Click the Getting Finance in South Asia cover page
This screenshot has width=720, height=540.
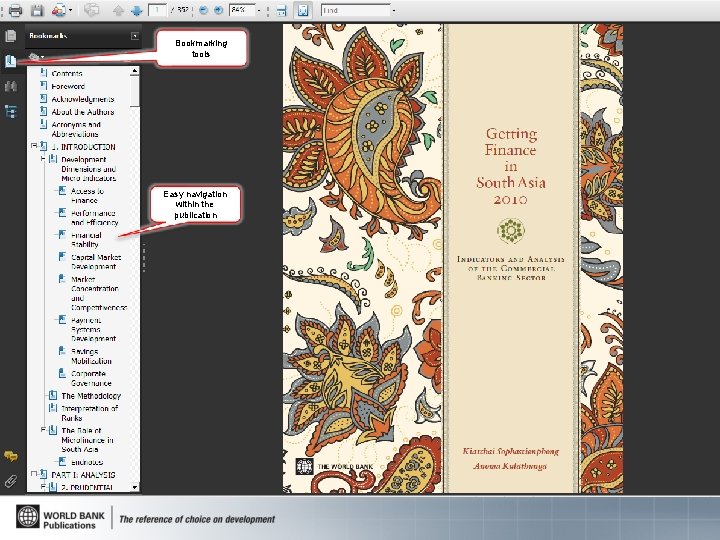(x=453, y=259)
